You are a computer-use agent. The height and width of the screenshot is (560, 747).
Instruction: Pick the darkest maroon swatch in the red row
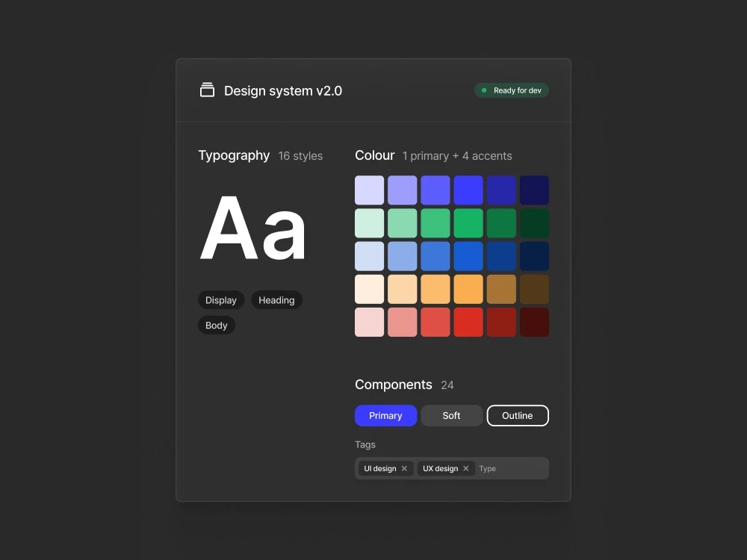535,323
